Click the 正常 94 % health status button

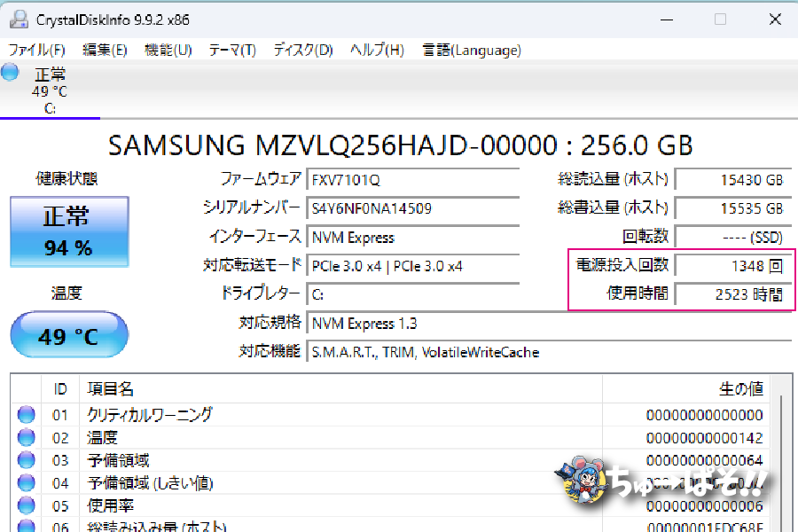[x=69, y=231]
